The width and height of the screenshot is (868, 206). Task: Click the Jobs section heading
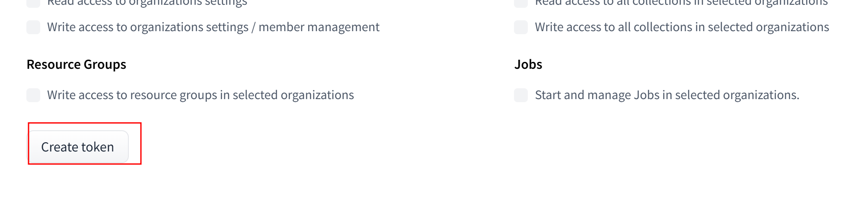tap(528, 64)
